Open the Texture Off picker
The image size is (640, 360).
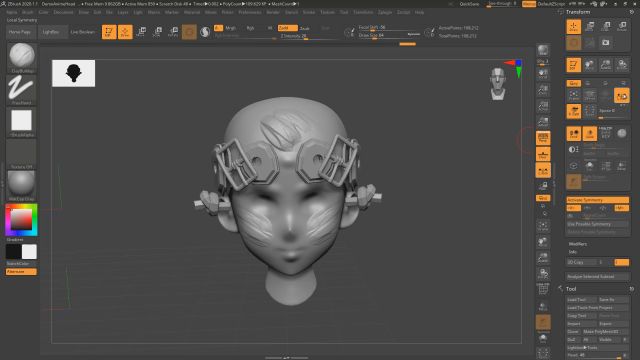pyautogui.click(x=22, y=154)
